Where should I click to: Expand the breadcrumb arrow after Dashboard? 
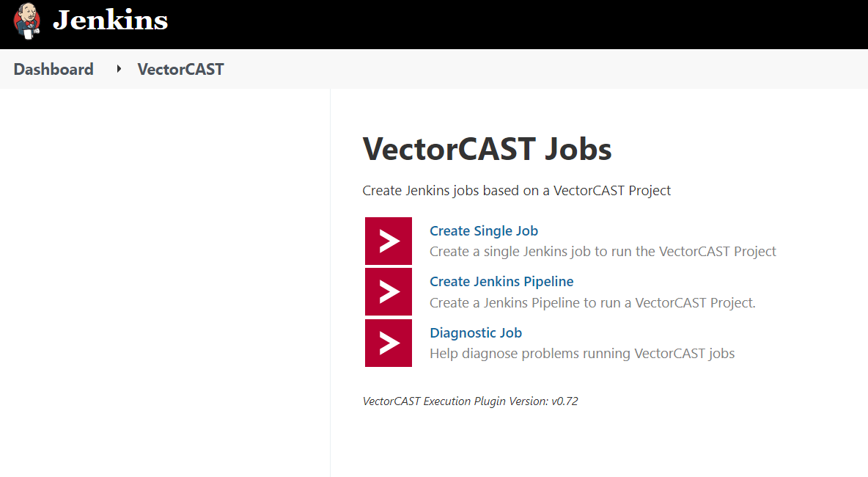119,69
